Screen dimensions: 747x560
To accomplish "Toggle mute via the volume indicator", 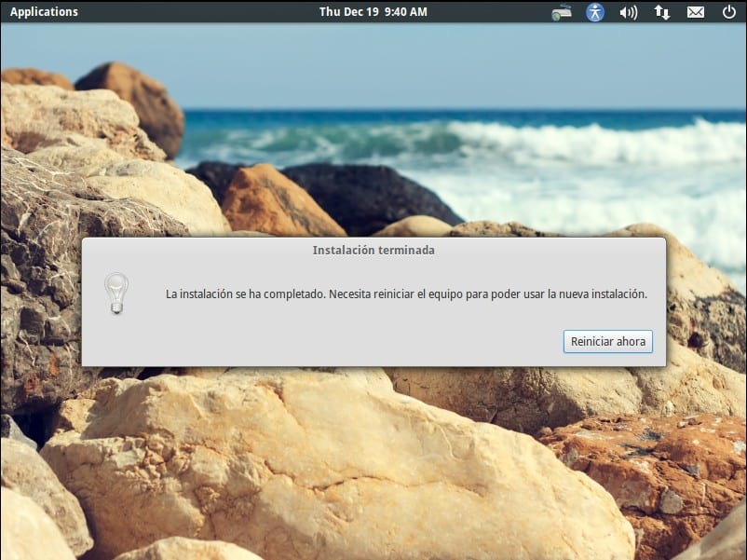I will click(627, 12).
